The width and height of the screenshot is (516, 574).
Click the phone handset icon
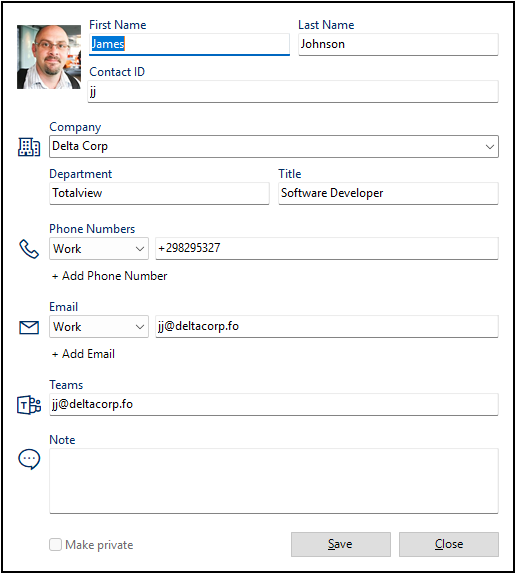tap(29, 249)
